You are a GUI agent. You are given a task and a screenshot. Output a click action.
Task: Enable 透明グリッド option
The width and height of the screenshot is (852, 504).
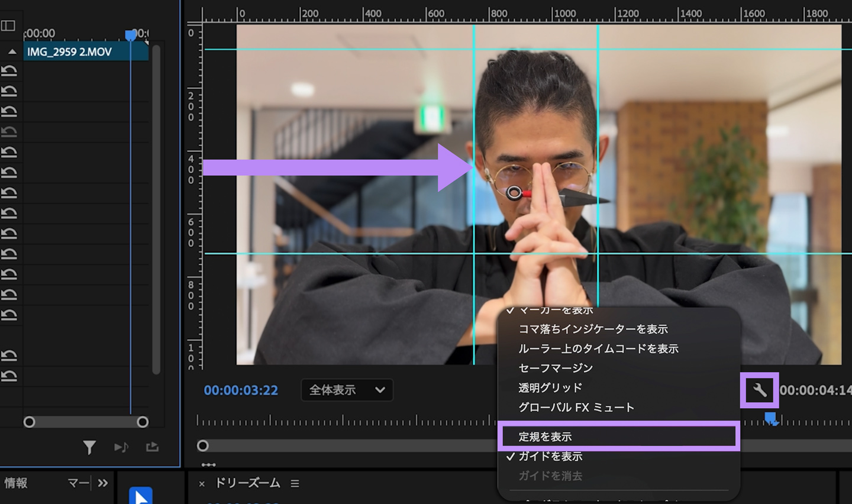pyautogui.click(x=550, y=387)
